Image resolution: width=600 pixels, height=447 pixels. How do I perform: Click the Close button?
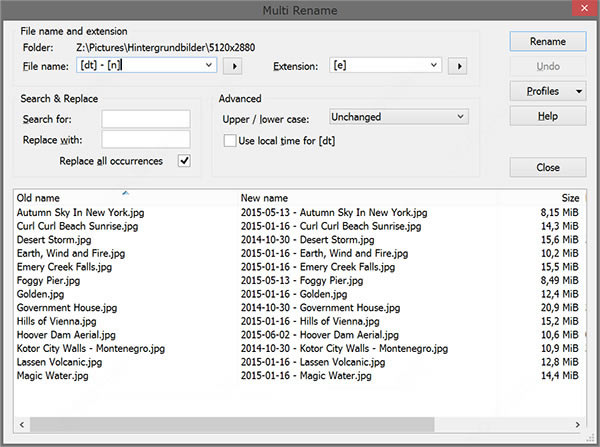pos(547,167)
